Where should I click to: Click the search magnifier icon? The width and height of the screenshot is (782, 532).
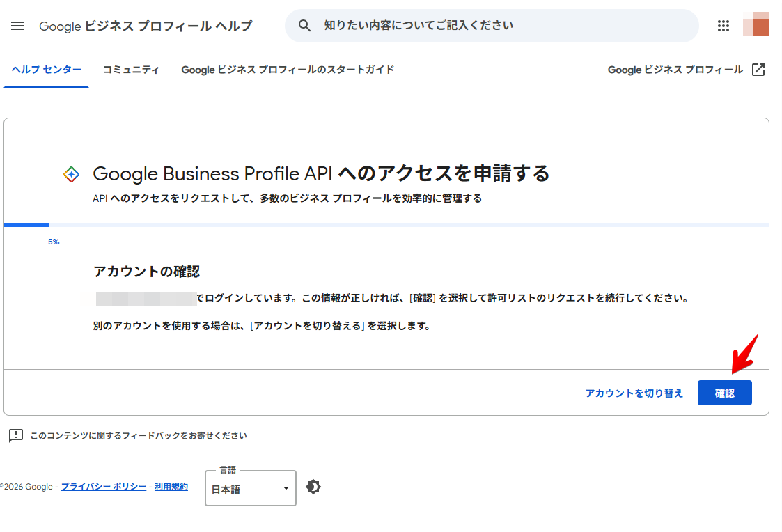pos(304,26)
